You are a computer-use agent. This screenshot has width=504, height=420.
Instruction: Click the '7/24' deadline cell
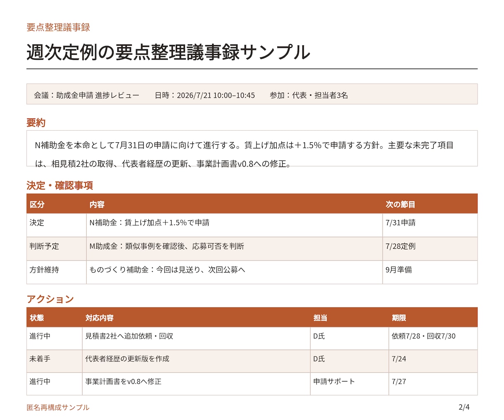[x=399, y=359]
